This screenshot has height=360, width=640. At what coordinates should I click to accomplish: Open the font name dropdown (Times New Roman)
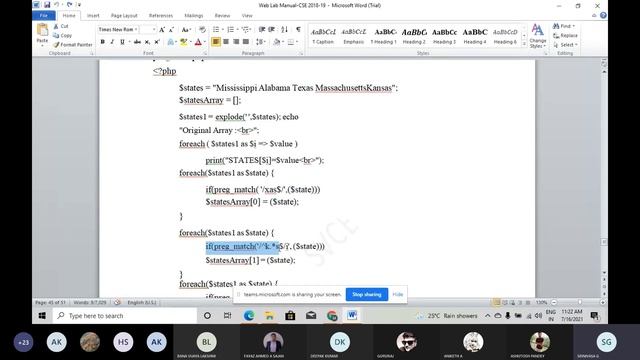(136, 29)
